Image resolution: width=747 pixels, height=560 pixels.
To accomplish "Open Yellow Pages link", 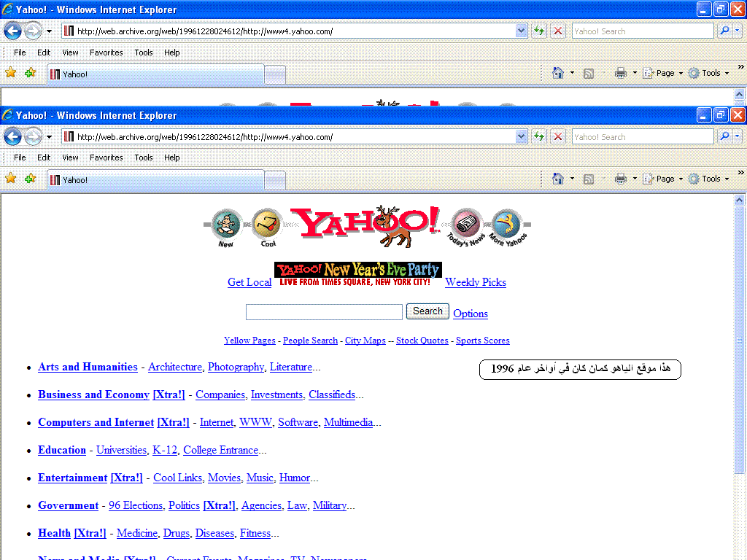I will coord(249,341).
